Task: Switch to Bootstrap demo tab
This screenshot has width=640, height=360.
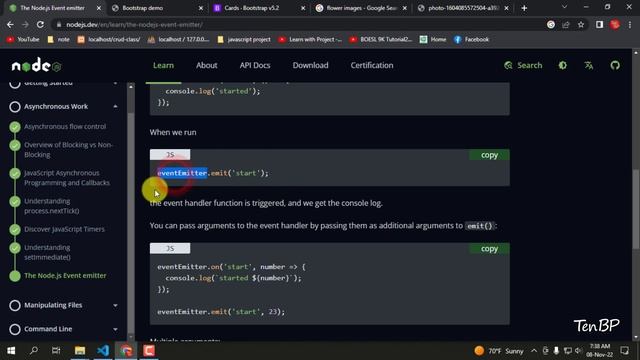Action: pos(157,8)
